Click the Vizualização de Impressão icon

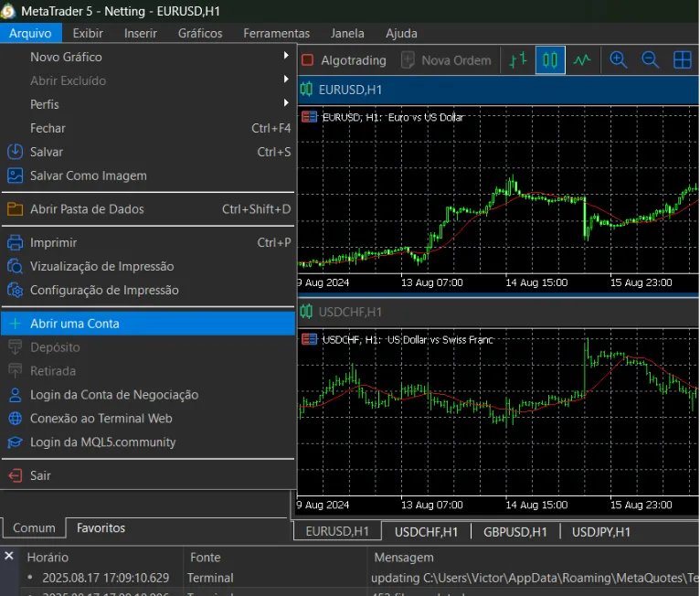16,266
